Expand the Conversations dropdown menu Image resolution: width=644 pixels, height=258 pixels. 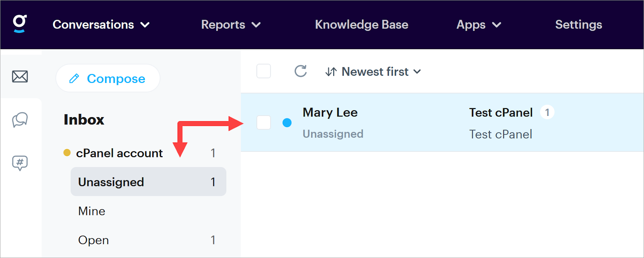101,25
